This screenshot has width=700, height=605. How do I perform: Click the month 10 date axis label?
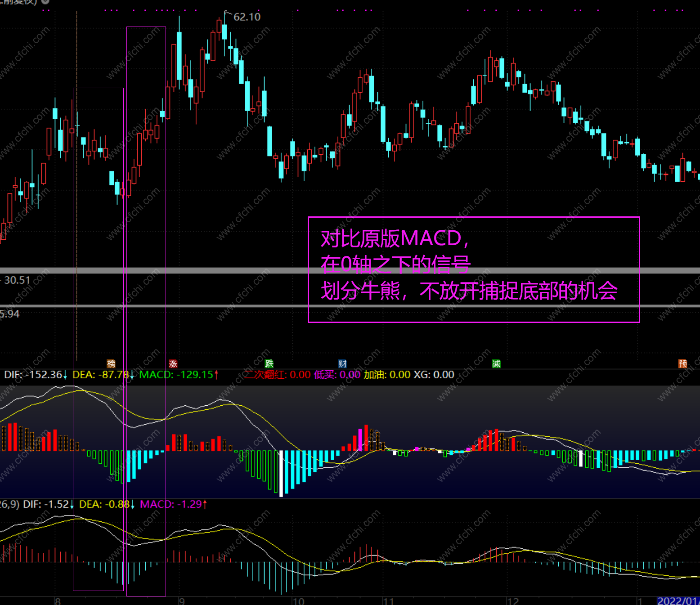[x=298, y=601]
